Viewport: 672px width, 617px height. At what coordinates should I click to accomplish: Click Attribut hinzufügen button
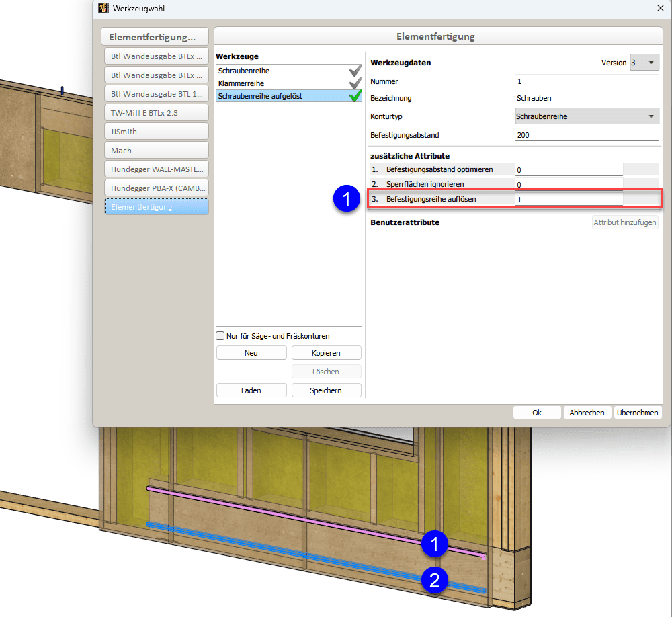coord(625,222)
